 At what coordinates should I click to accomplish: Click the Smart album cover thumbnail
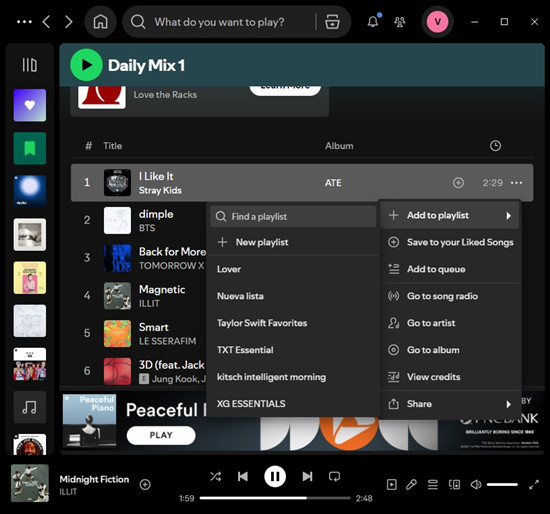pos(117,333)
